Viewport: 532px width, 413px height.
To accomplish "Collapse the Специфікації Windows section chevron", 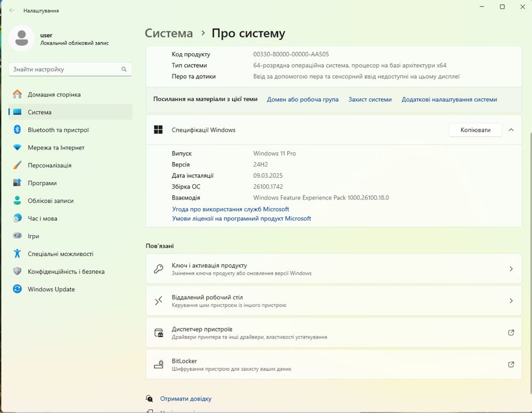I will click(x=511, y=130).
